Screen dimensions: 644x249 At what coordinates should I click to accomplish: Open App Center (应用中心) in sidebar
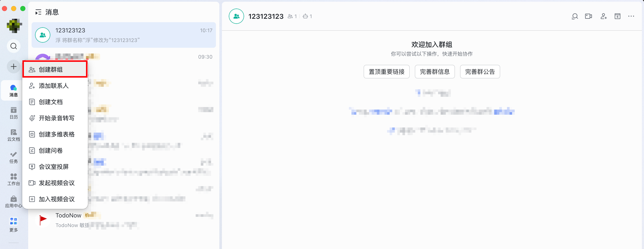point(14,201)
